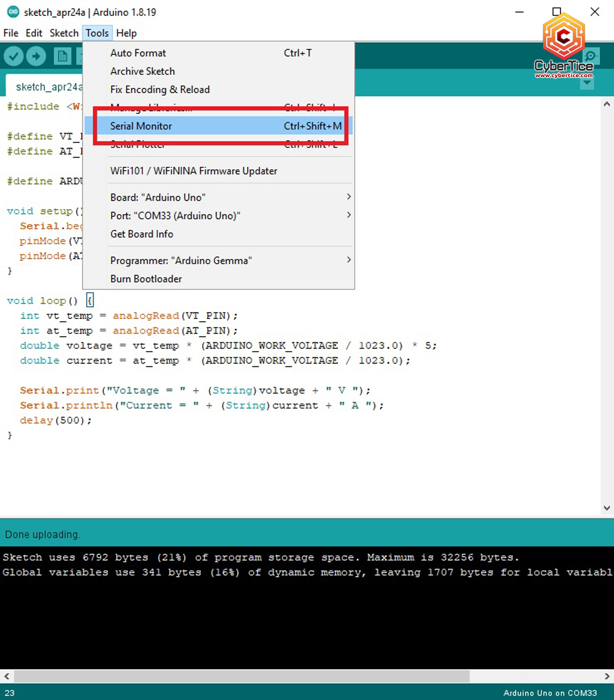Viewport: 614px width, 700px height.
Task: Open the Help menu
Action: (126, 33)
